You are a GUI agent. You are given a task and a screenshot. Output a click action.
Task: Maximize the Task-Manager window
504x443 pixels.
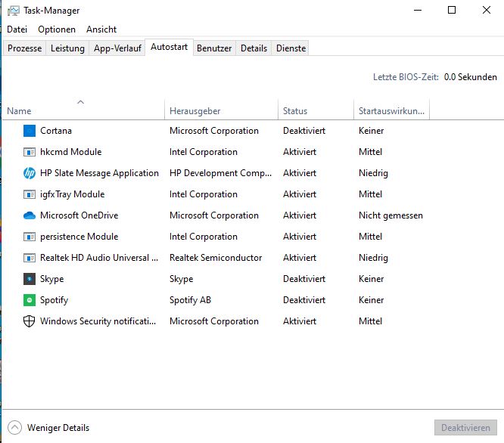coord(452,11)
